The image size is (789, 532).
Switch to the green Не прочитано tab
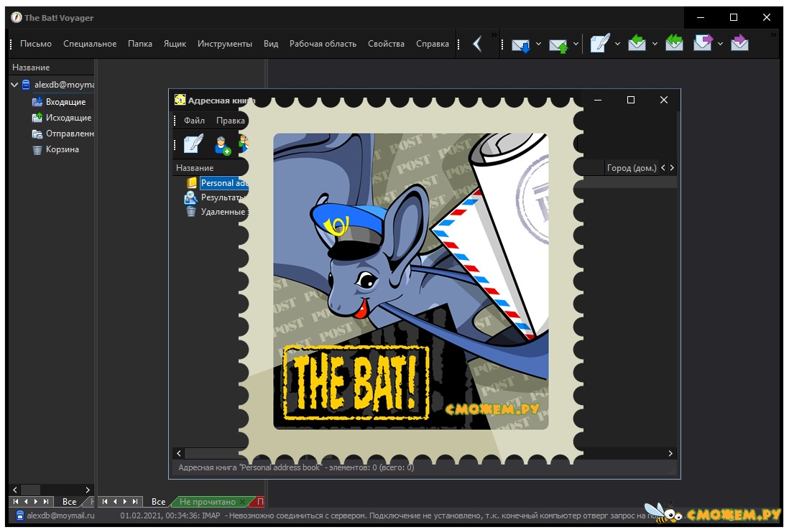tap(208, 502)
